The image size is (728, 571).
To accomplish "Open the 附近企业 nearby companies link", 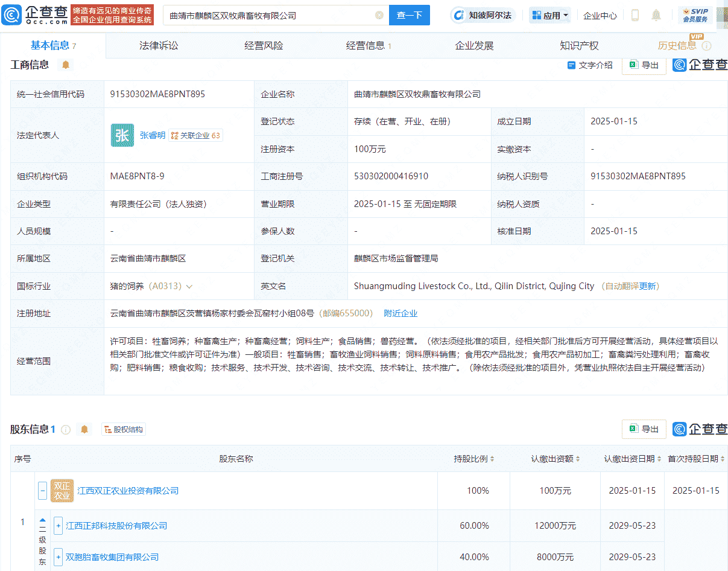I will 400,313.
